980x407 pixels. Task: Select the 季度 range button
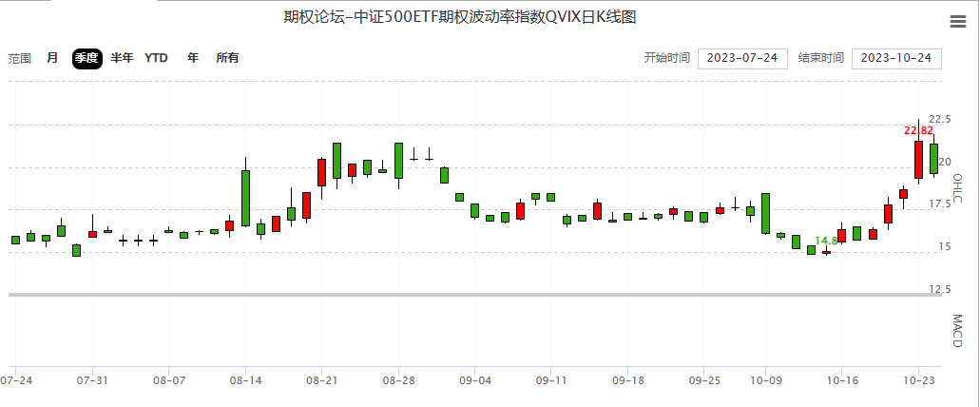[x=86, y=58]
